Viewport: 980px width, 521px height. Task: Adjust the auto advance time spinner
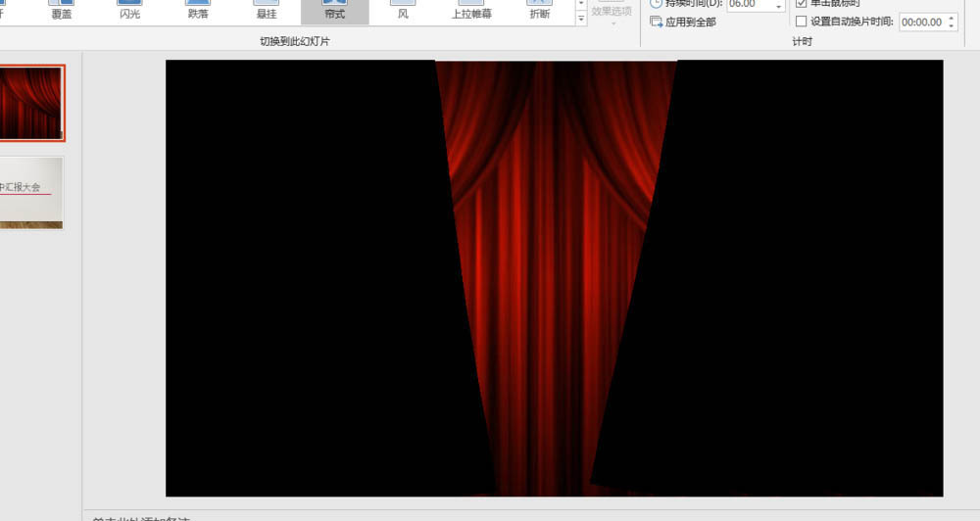pos(952,22)
